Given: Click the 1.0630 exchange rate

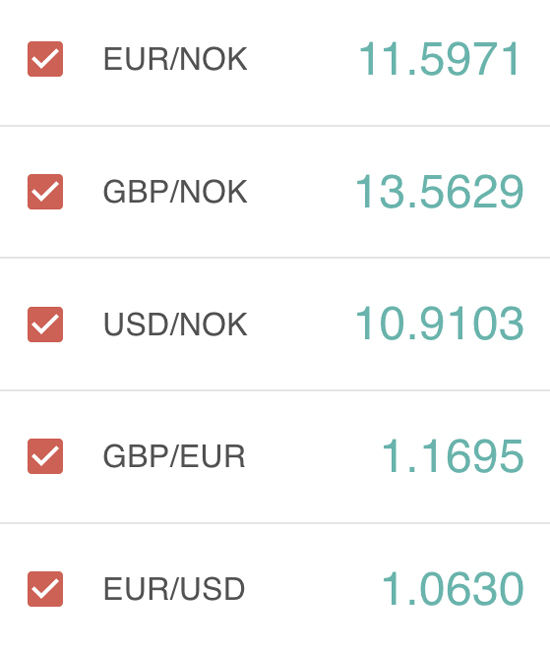Looking at the screenshot, I should click(x=452, y=589).
